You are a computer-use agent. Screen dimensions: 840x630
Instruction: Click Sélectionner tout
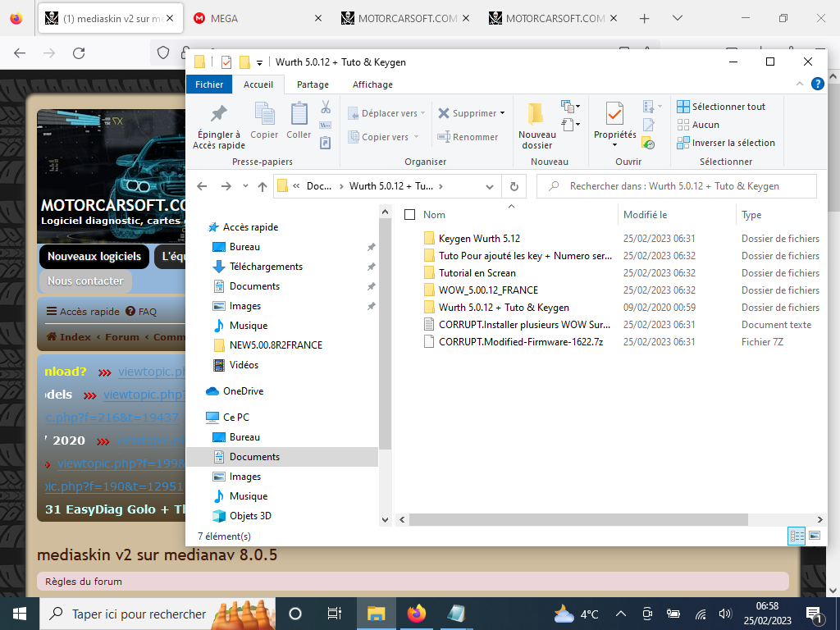(x=721, y=107)
